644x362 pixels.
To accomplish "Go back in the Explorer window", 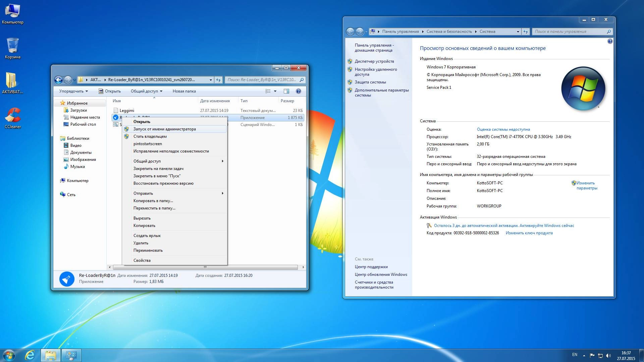I will point(59,80).
